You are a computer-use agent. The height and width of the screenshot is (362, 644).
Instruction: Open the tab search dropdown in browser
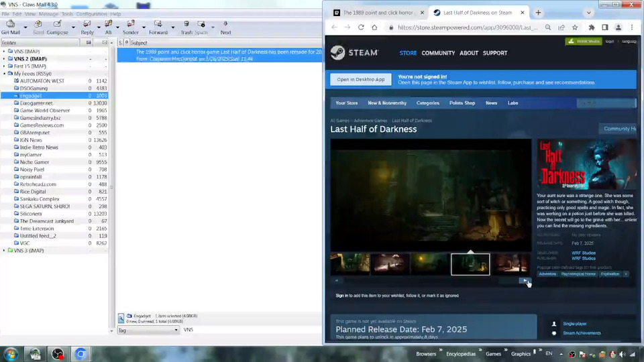[588, 13]
